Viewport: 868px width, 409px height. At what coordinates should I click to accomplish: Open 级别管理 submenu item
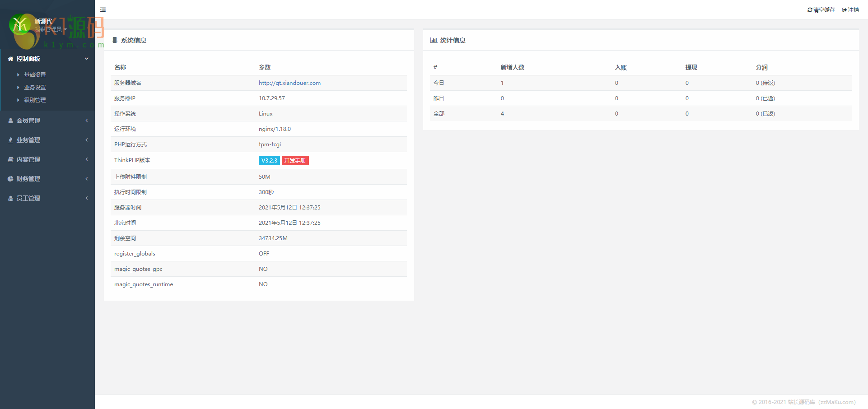click(x=35, y=100)
